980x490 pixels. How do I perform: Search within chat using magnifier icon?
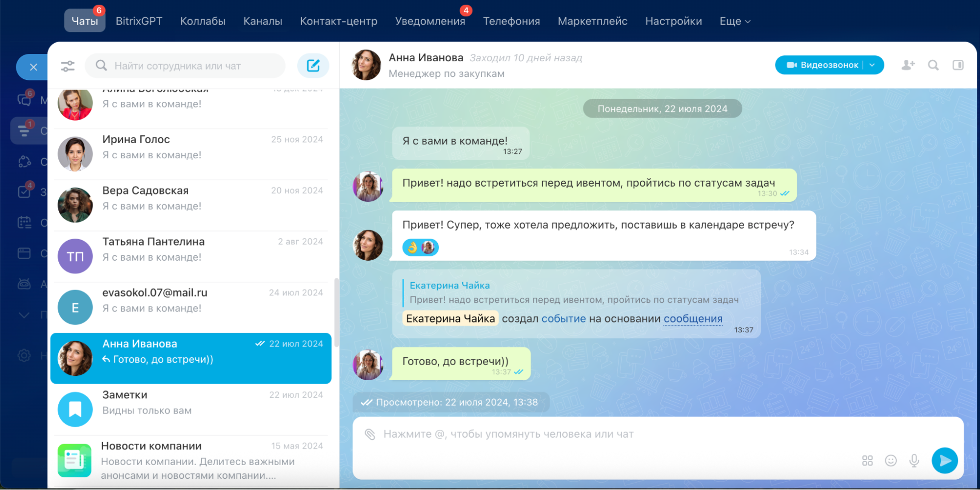pyautogui.click(x=933, y=65)
